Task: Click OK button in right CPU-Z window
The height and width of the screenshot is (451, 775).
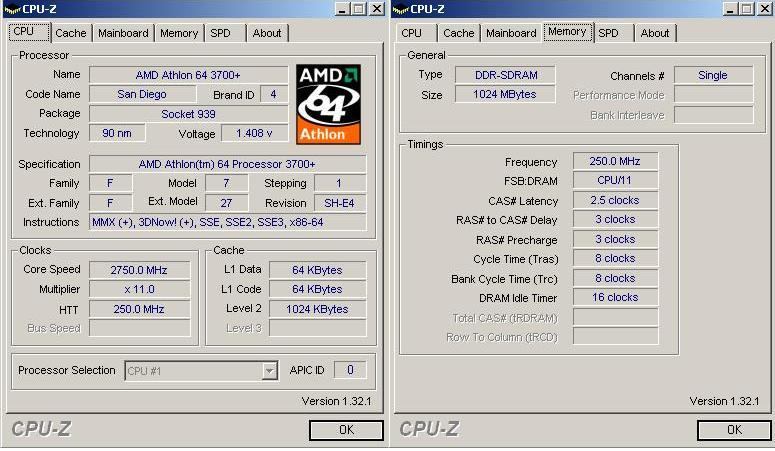Action: pyautogui.click(x=734, y=430)
